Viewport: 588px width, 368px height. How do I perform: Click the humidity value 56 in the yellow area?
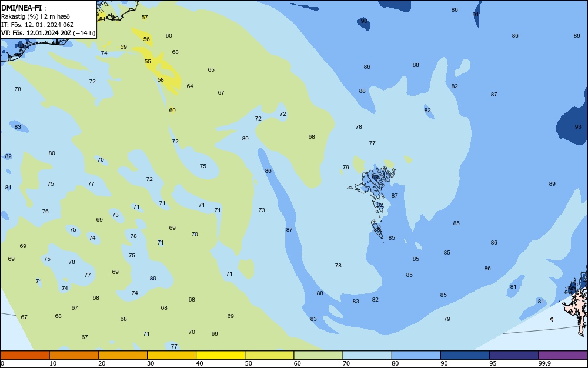tap(146, 39)
